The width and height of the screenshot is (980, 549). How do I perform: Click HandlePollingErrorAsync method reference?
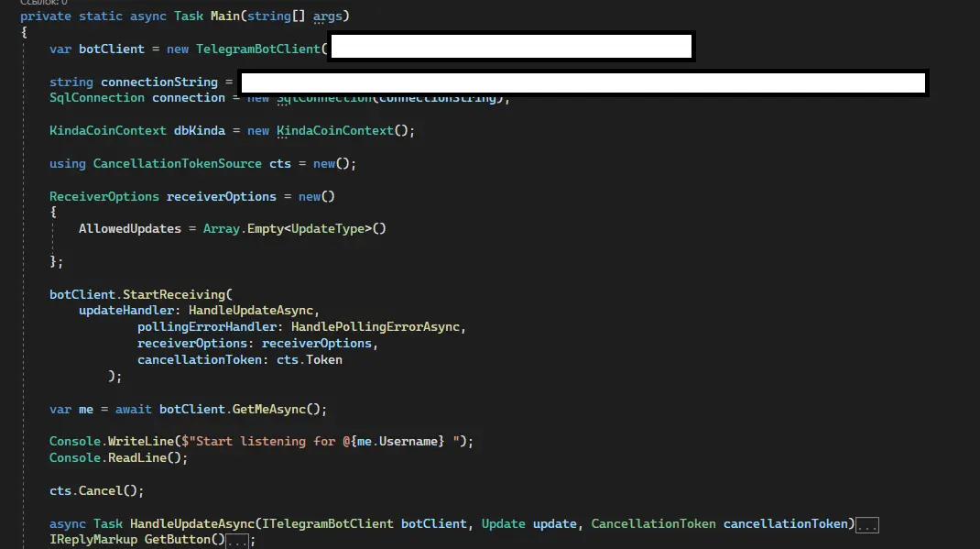click(x=376, y=326)
